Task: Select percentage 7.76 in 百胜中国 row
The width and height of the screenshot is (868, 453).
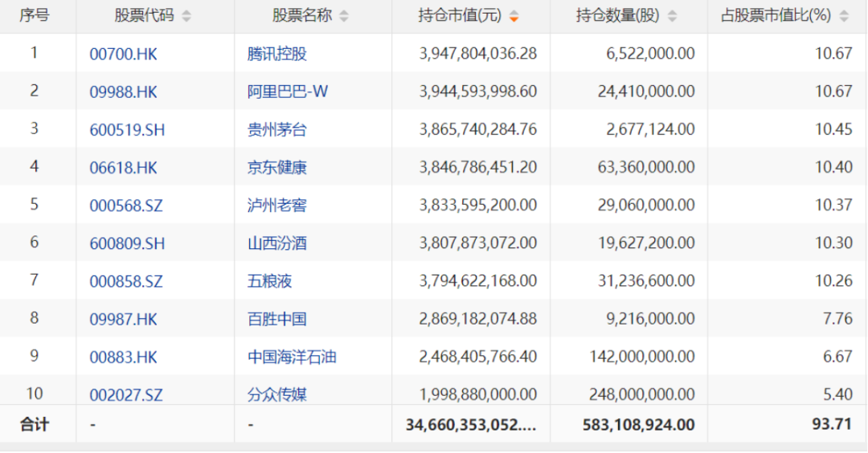Action: (837, 319)
